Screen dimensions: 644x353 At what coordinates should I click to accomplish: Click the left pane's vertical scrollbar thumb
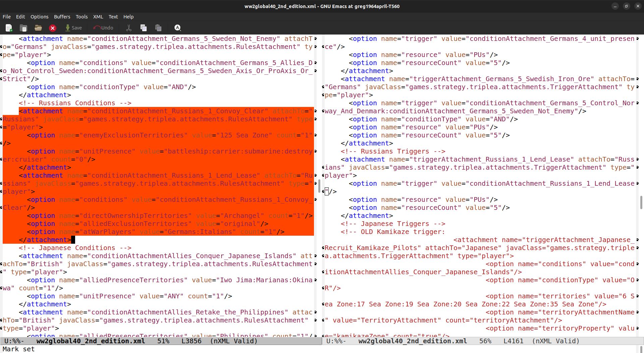tap(319, 186)
